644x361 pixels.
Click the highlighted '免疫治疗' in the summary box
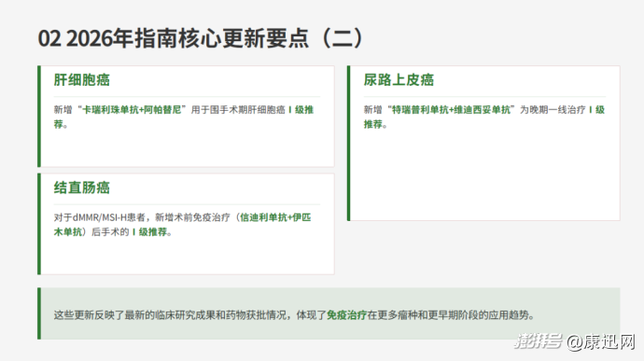tap(346, 315)
